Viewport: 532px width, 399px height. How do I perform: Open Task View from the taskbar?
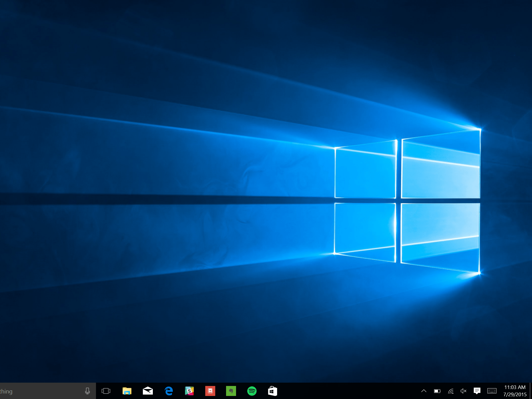tap(106, 391)
